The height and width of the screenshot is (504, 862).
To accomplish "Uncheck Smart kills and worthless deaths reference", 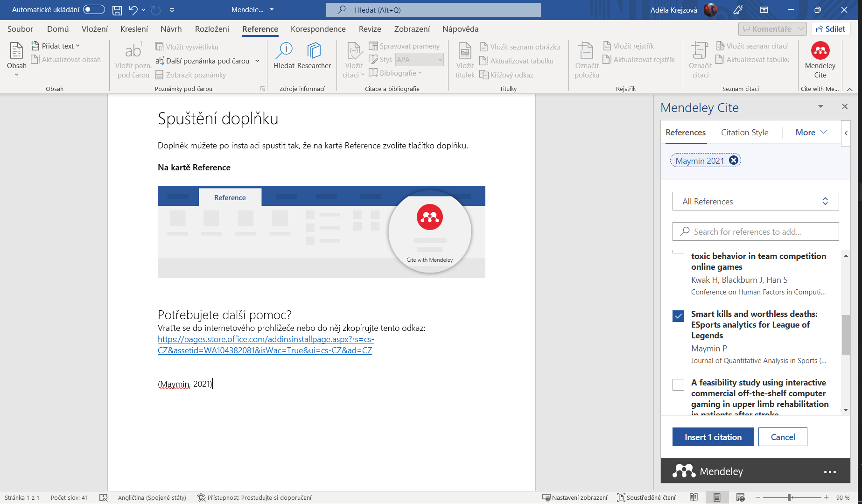I will pyautogui.click(x=678, y=316).
